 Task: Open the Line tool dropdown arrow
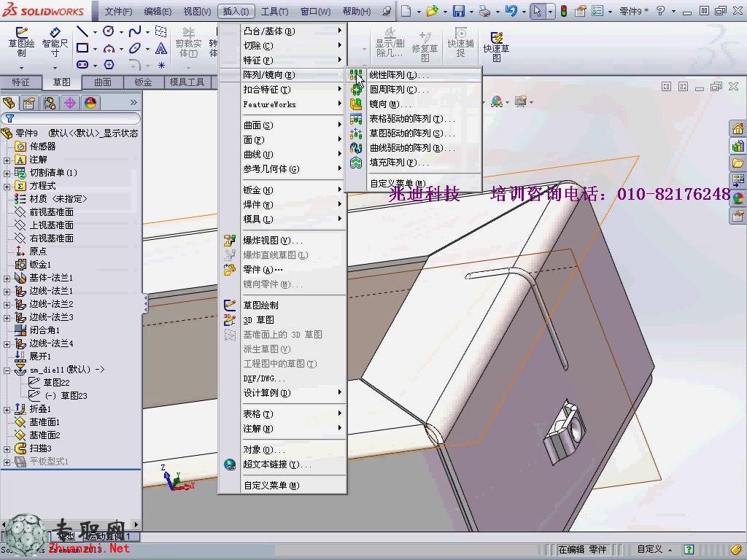click(95, 32)
